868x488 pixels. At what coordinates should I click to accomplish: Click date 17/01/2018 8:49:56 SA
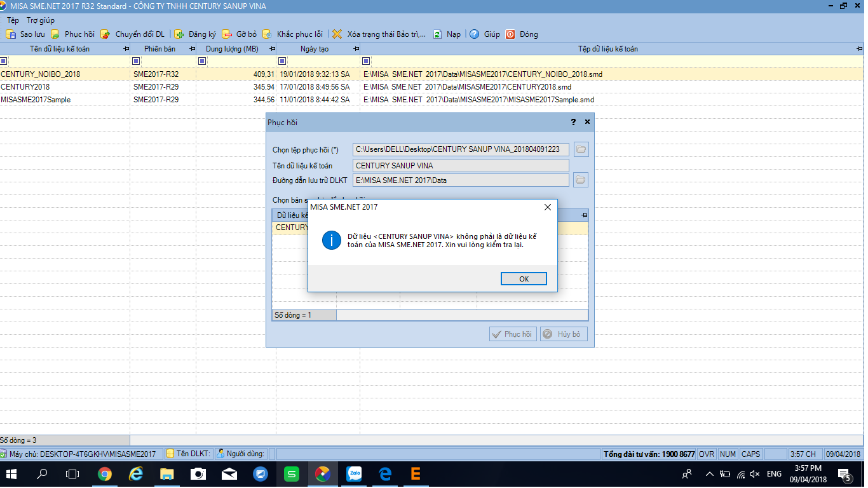pyautogui.click(x=315, y=87)
